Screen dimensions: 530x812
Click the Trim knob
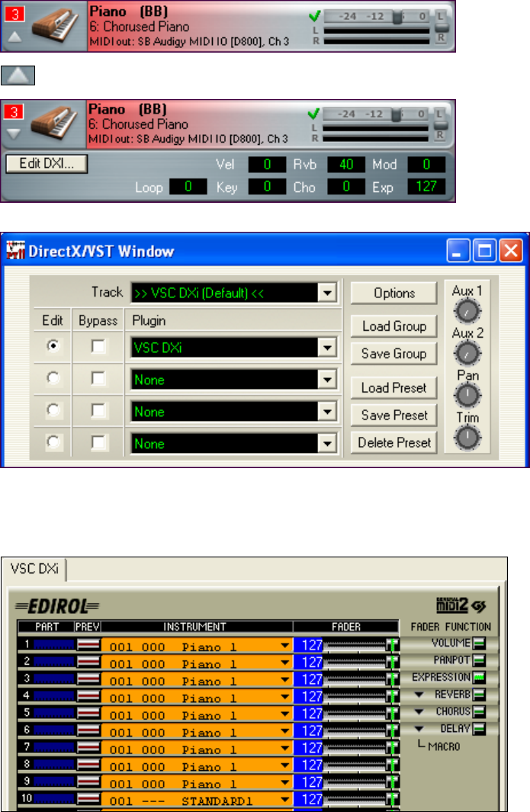pyautogui.click(x=467, y=438)
